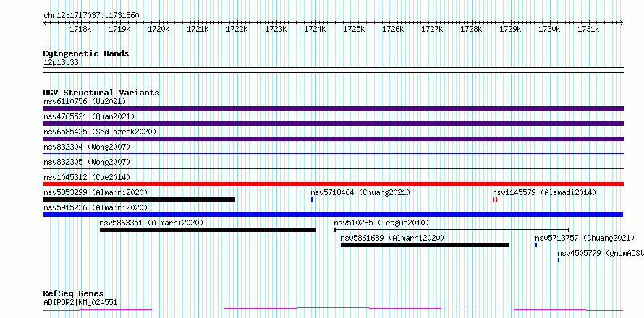
Task: Click the 1721k ruler position
Action: coord(198,30)
